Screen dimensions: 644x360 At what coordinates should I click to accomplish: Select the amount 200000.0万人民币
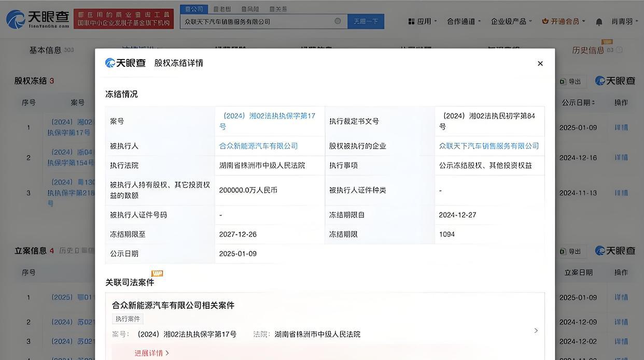[248, 190]
